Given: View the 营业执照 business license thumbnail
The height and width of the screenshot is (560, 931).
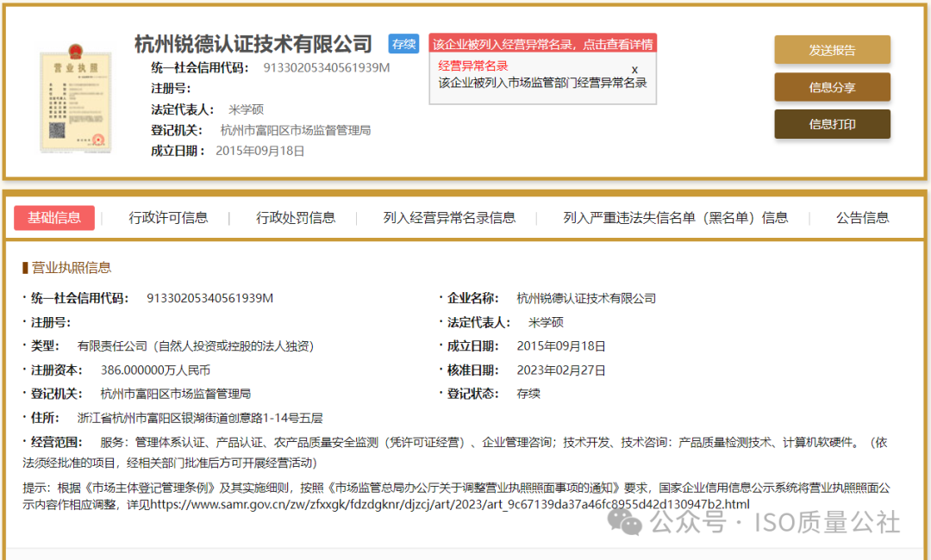Looking at the screenshot, I should [x=76, y=102].
